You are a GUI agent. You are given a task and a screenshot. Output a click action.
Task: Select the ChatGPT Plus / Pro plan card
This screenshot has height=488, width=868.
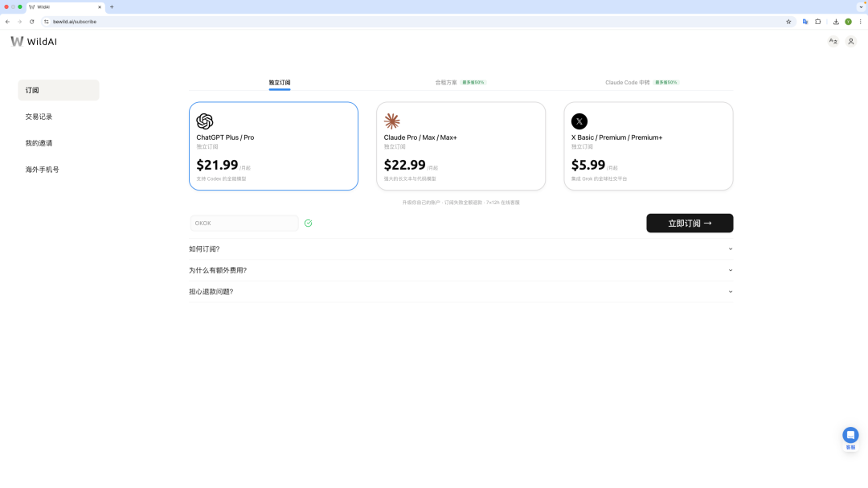pos(273,146)
